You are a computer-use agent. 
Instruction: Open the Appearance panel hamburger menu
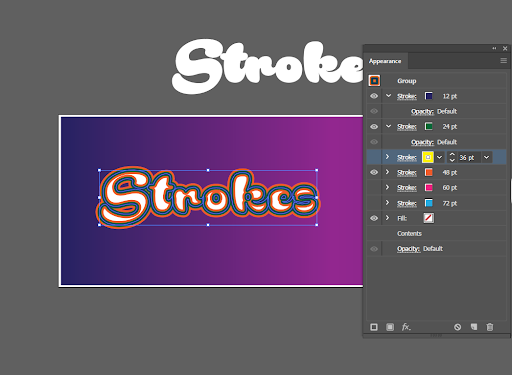(504, 61)
